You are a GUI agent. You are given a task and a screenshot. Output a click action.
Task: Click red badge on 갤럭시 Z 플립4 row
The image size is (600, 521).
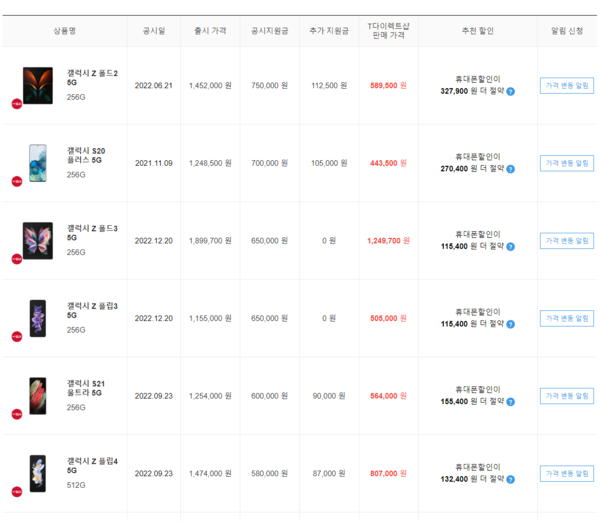[17, 492]
